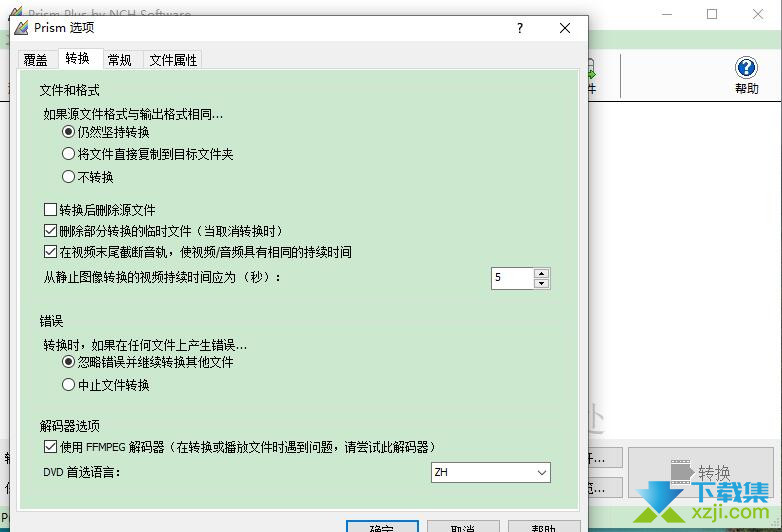
Task: Maximize the Prism Plus main window
Action: [712, 14]
